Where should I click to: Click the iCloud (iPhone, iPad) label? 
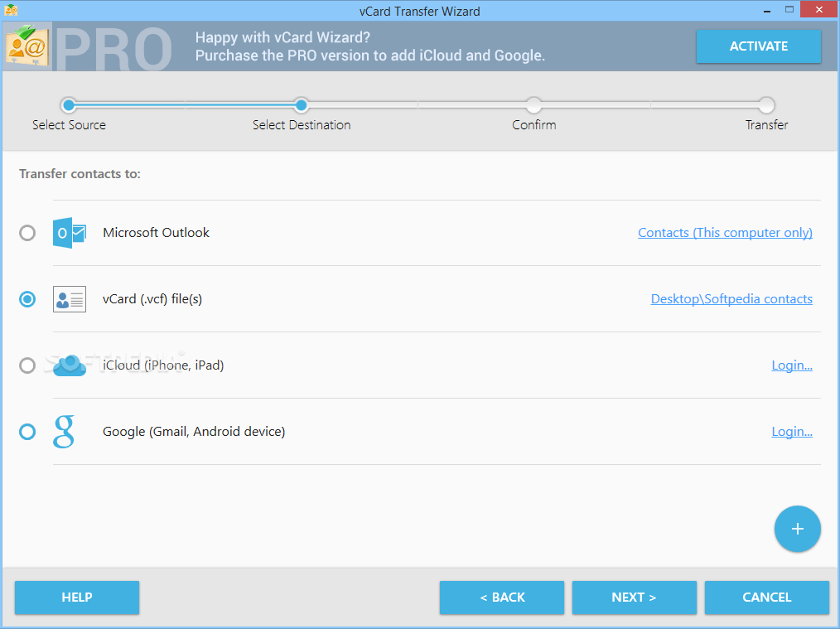click(x=163, y=365)
